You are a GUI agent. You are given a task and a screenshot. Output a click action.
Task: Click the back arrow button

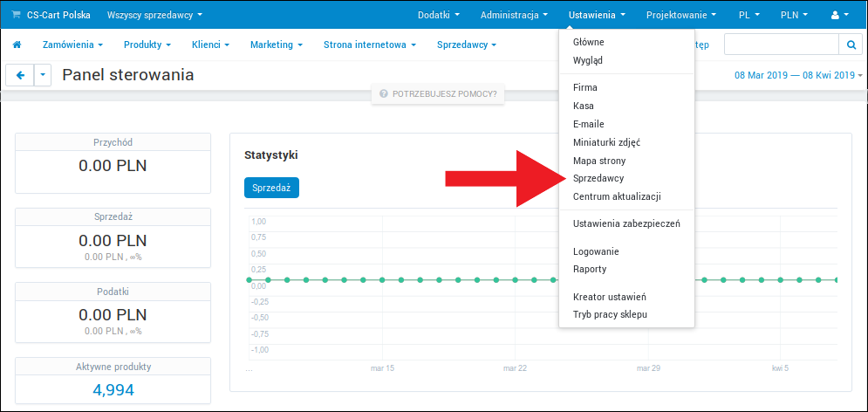pyautogui.click(x=20, y=76)
